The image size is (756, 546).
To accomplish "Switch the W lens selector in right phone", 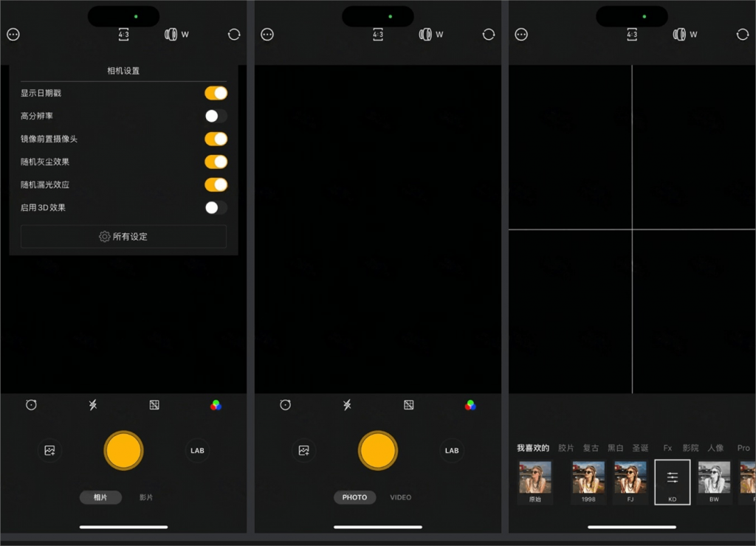I will point(685,34).
